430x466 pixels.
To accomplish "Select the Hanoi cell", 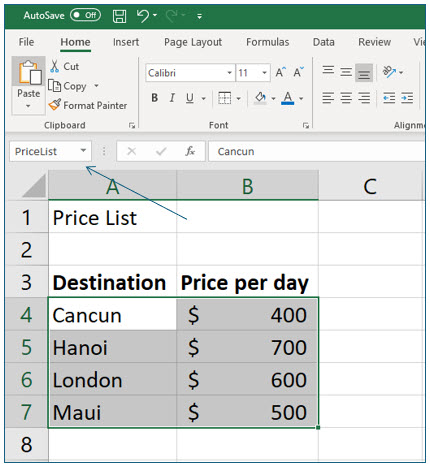I will pyautogui.click(x=112, y=347).
